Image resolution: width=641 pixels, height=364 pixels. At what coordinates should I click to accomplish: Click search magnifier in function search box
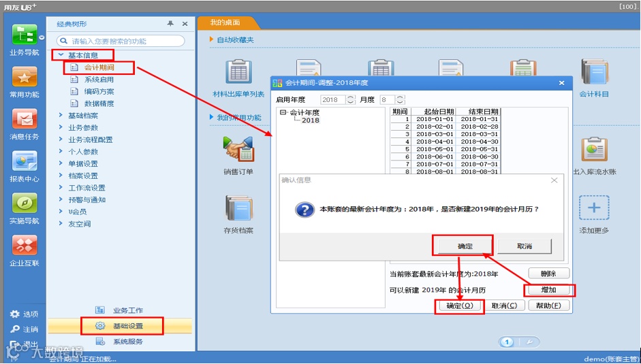[64, 41]
